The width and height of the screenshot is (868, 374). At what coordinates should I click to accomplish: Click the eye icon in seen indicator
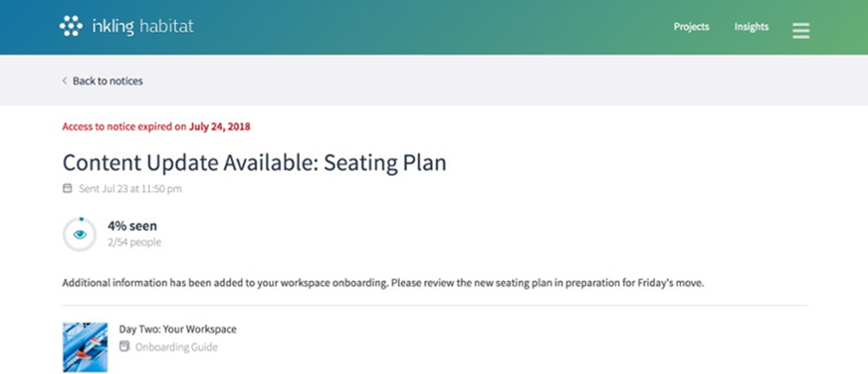pos(79,234)
